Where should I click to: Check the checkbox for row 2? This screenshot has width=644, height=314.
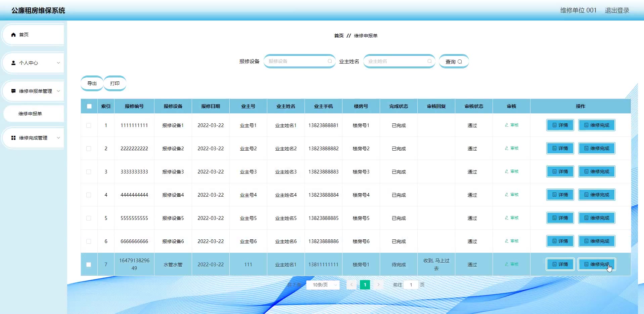89,149
